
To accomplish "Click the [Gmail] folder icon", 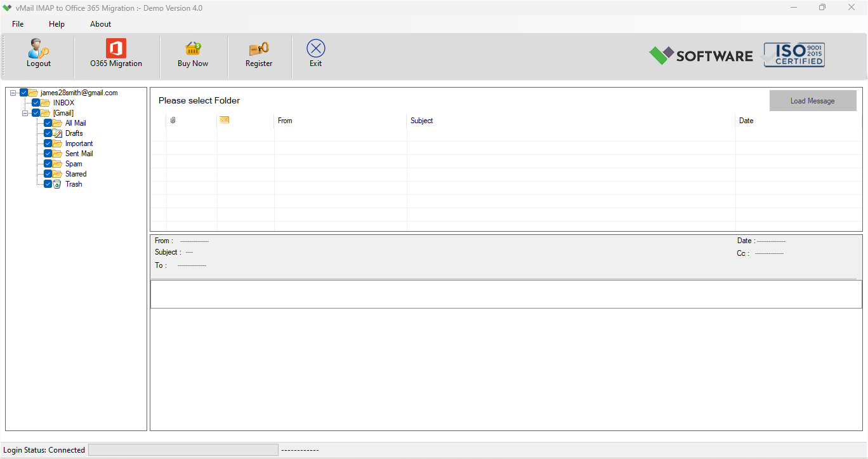I will coord(45,113).
